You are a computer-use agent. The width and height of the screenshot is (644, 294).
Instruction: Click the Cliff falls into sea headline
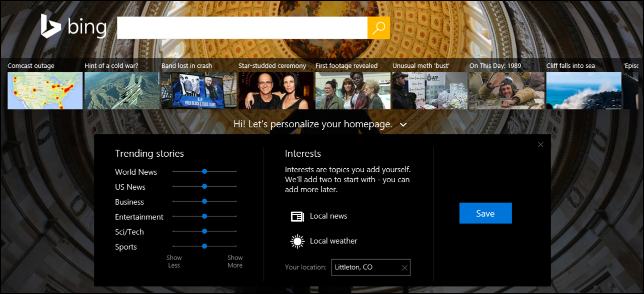[x=570, y=66]
